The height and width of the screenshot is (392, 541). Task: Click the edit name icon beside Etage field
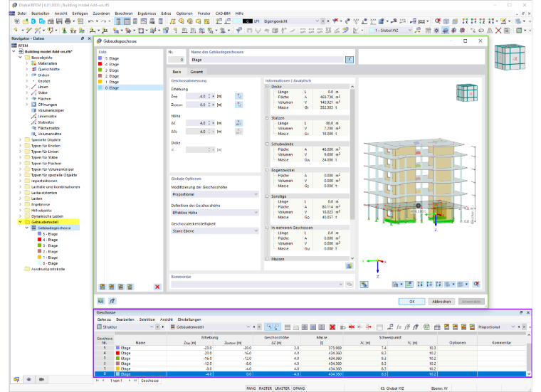(350, 60)
